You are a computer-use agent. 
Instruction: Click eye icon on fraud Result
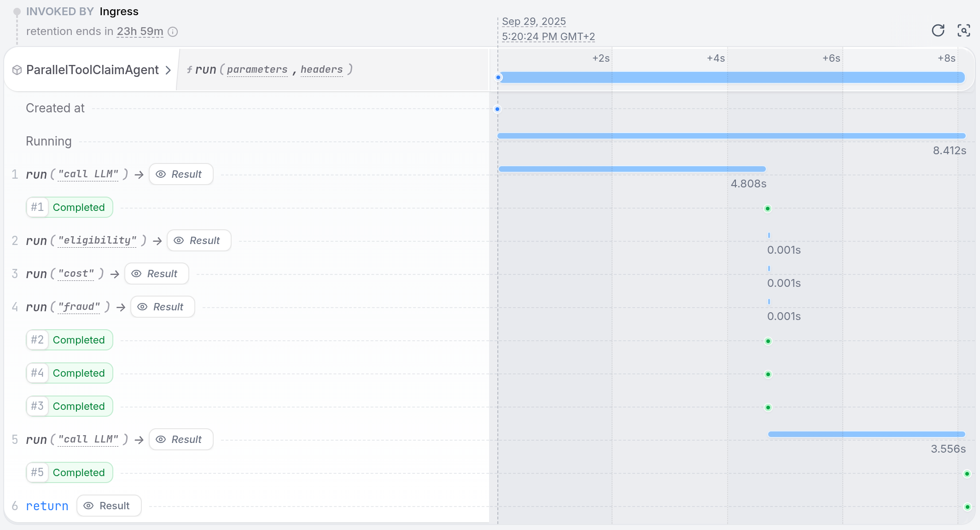point(142,307)
